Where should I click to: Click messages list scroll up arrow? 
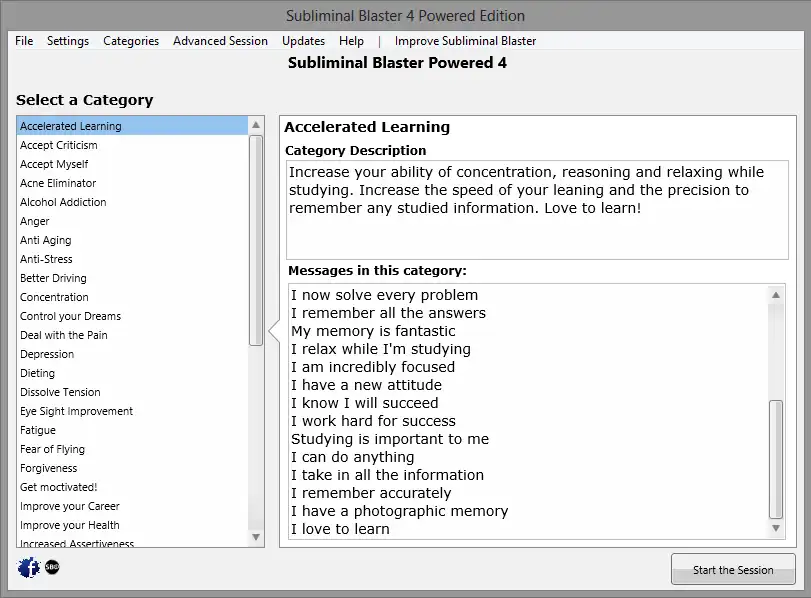click(776, 295)
